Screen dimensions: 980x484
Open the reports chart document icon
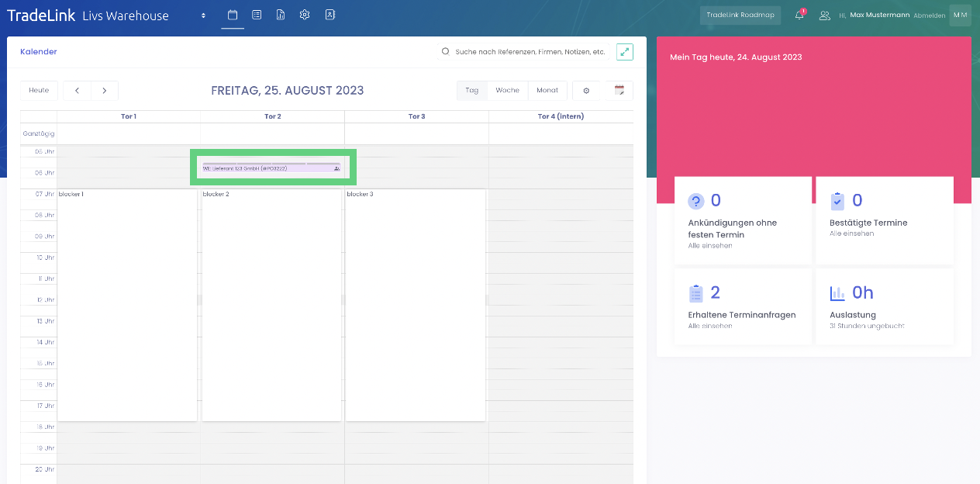coord(281,15)
